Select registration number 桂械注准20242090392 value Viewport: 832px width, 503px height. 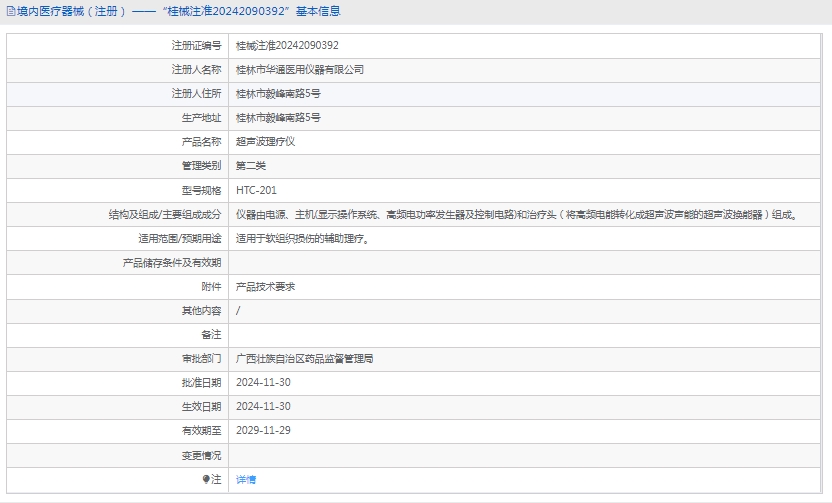click(x=287, y=46)
